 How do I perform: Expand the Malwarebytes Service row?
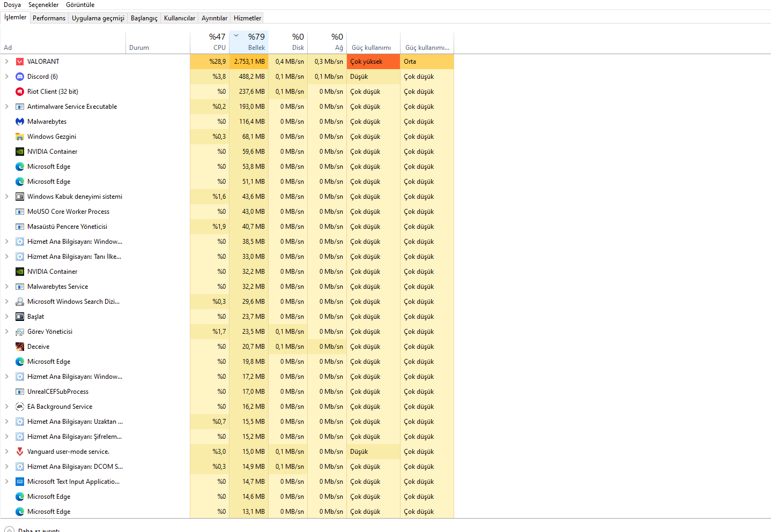[6, 287]
